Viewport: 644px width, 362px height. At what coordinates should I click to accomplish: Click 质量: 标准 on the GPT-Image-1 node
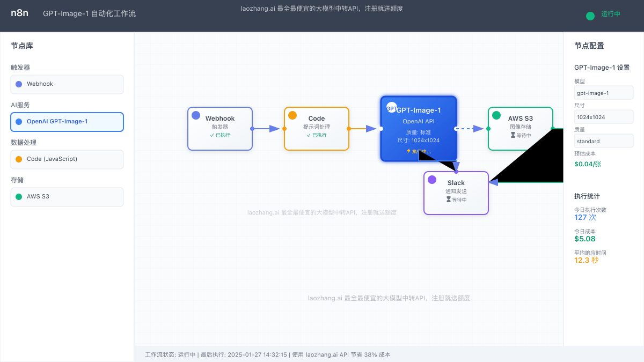(419, 132)
